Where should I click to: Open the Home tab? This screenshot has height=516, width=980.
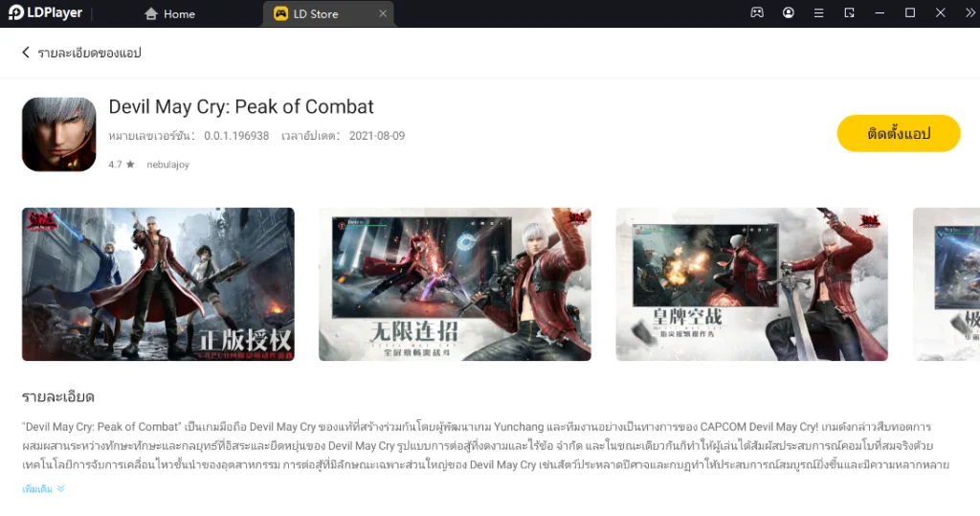pos(169,13)
